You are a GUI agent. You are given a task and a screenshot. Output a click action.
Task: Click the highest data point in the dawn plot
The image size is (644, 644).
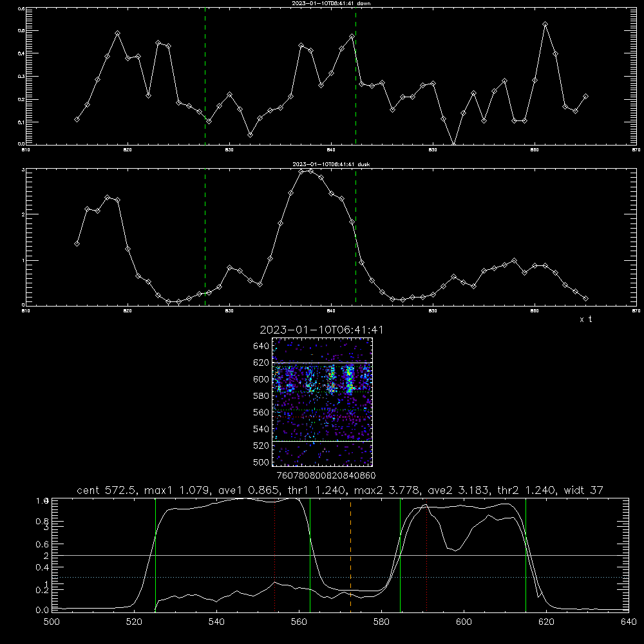coord(545,24)
